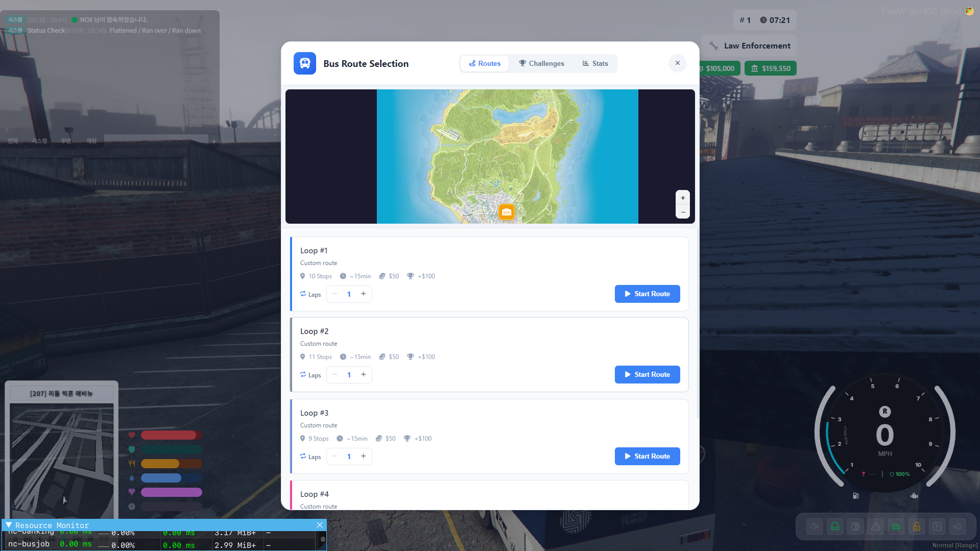980x551 pixels.
Task: Click the left turn signal HUD icon
Action: (x=815, y=526)
